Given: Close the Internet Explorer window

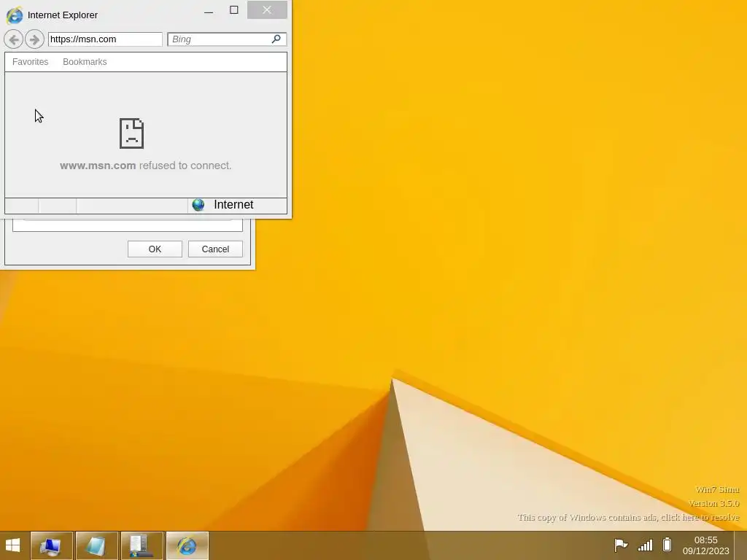Looking at the screenshot, I should pyautogui.click(x=267, y=10).
